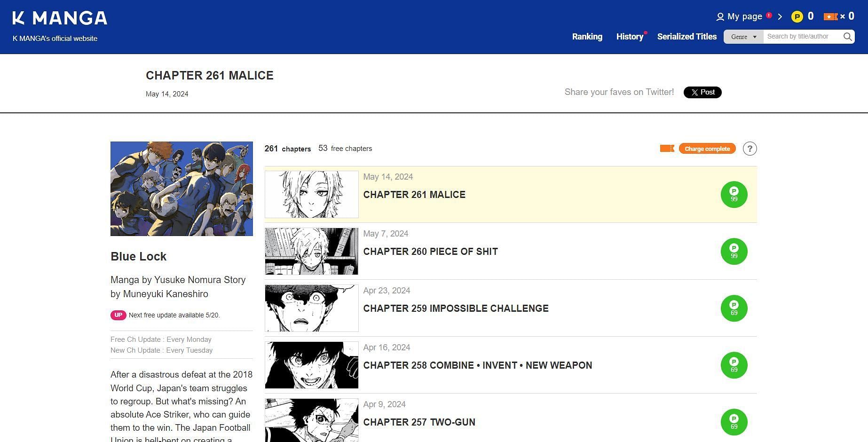Open the help question mark icon
The height and width of the screenshot is (442, 868).
point(750,149)
